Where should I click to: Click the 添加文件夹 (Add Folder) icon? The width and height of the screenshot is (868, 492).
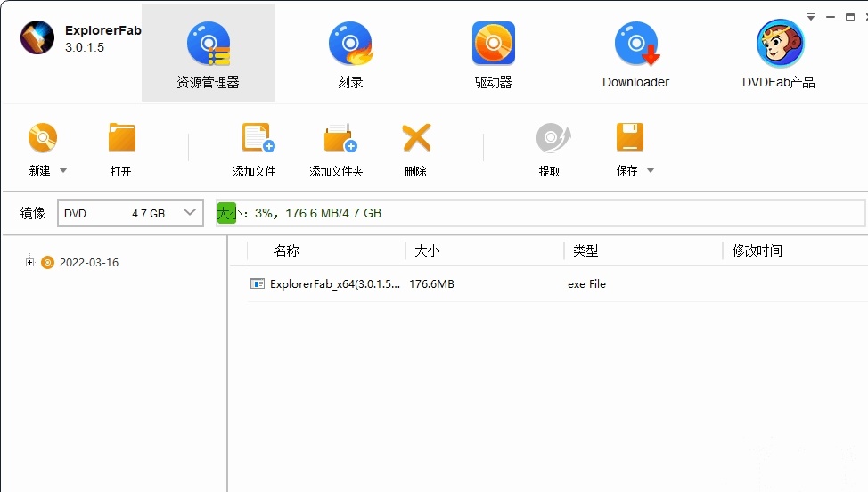click(338, 138)
